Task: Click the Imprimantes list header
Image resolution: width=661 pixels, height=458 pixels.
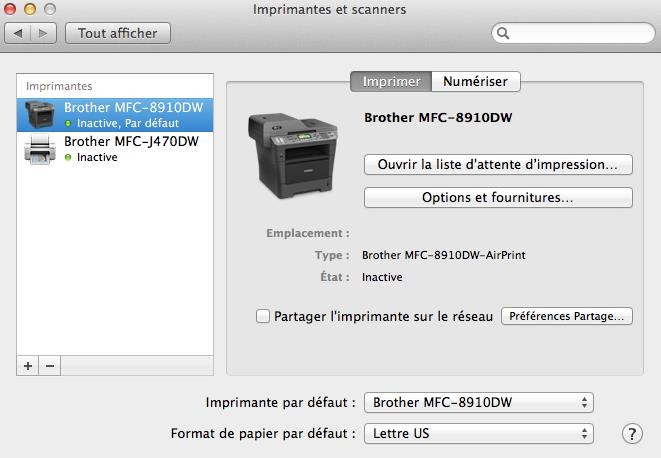Action: coord(59,86)
